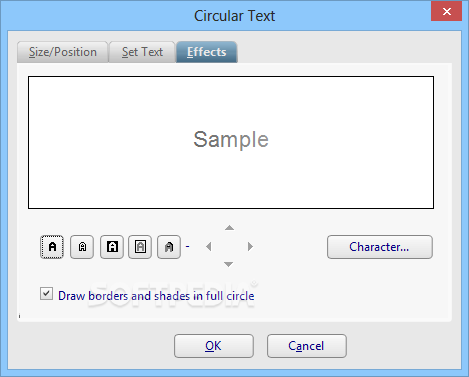Select the Effects tab

click(207, 52)
